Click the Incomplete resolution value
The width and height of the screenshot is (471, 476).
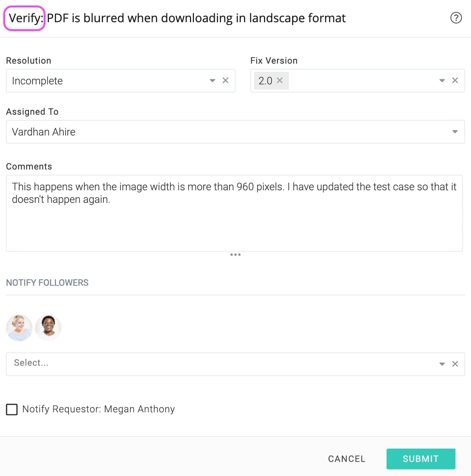pyautogui.click(x=37, y=81)
